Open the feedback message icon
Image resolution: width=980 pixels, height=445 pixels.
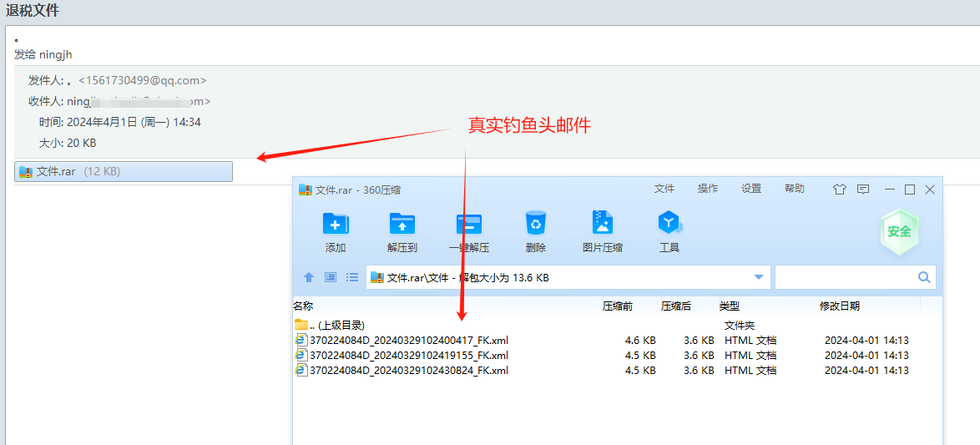pos(863,190)
